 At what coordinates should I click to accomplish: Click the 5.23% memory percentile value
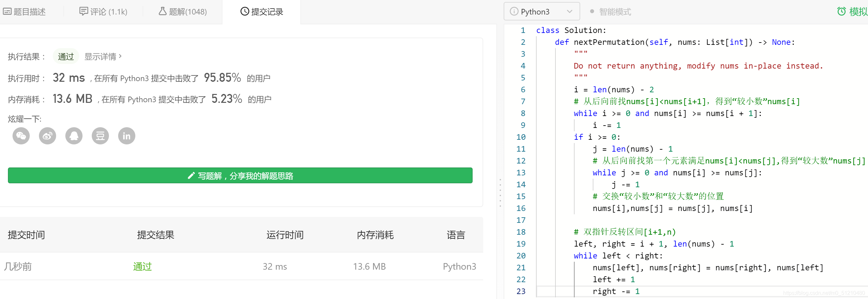(x=226, y=99)
